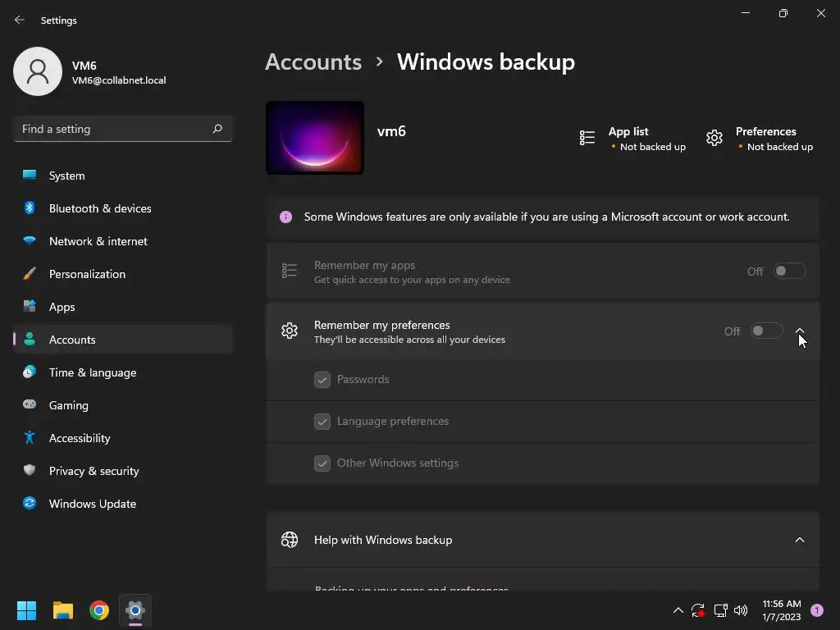Toggle the Remember my apps switch
This screenshot has width=840, height=630.
coord(789,272)
